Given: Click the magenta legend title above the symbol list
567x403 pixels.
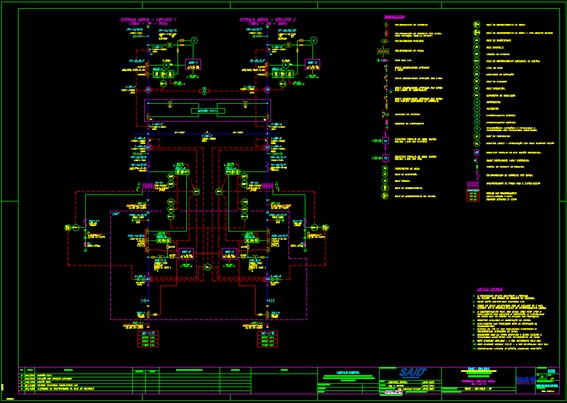Looking at the screenshot, I should pyautogui.click(x=394, y=17).
